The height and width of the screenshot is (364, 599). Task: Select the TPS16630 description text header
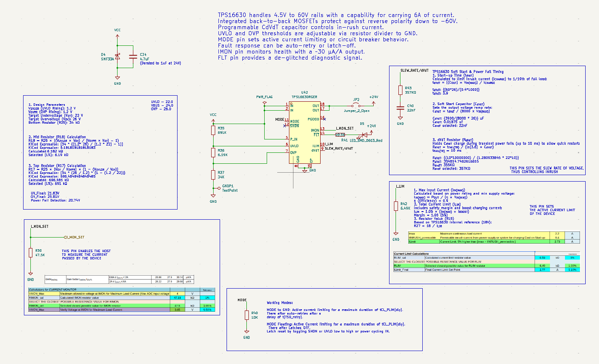click(336, 15)
